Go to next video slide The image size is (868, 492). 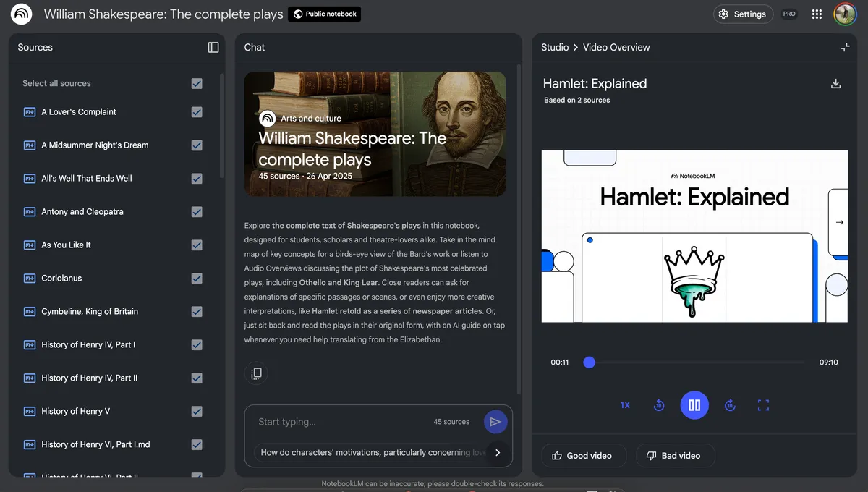(839, 222)
